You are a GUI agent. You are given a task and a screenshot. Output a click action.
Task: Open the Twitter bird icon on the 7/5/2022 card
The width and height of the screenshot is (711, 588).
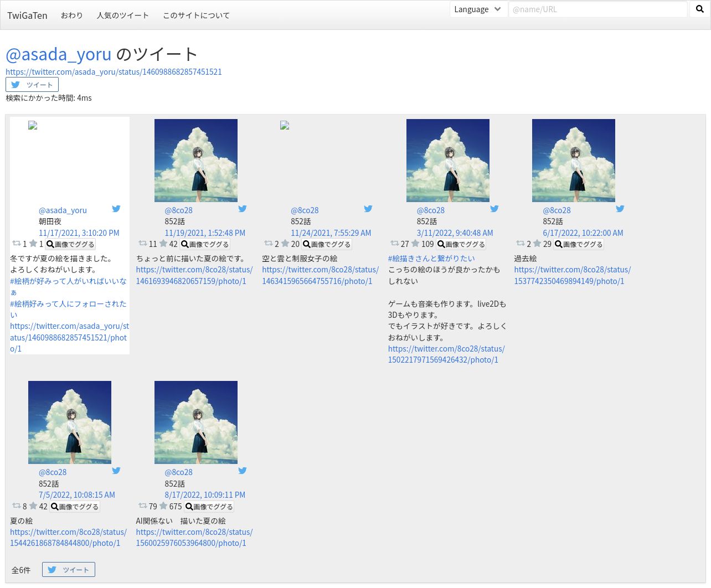coord(116,471)
